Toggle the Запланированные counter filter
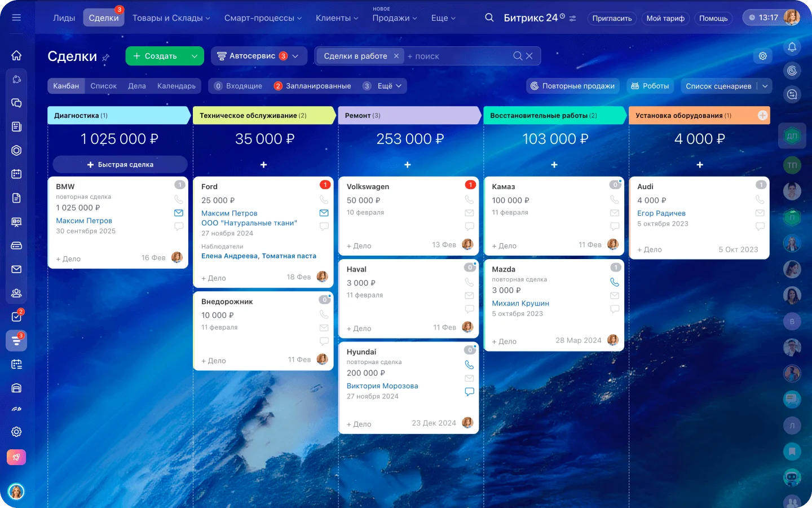The image size is (812, 508). point(312,86)
